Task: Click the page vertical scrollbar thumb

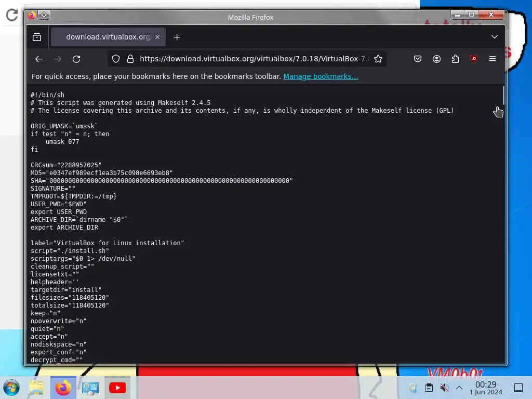Action: 503,96
